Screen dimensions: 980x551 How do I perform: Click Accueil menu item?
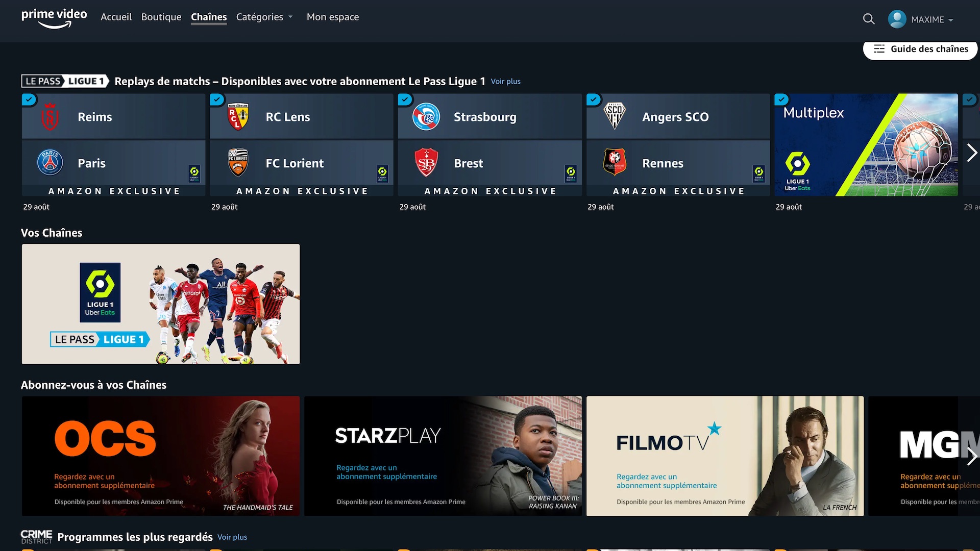coord(116,17)
